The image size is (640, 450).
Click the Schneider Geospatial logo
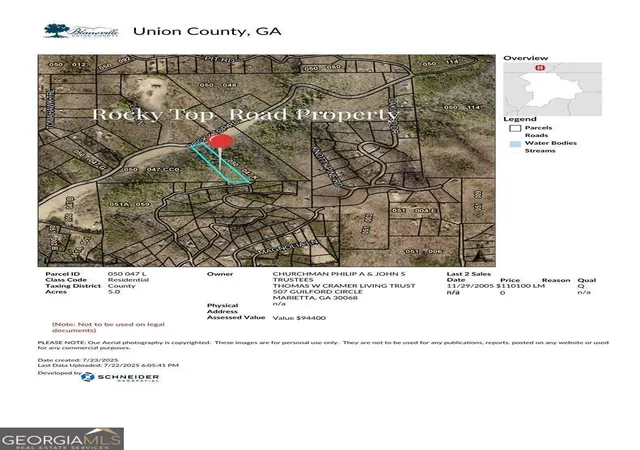[120, 378]
